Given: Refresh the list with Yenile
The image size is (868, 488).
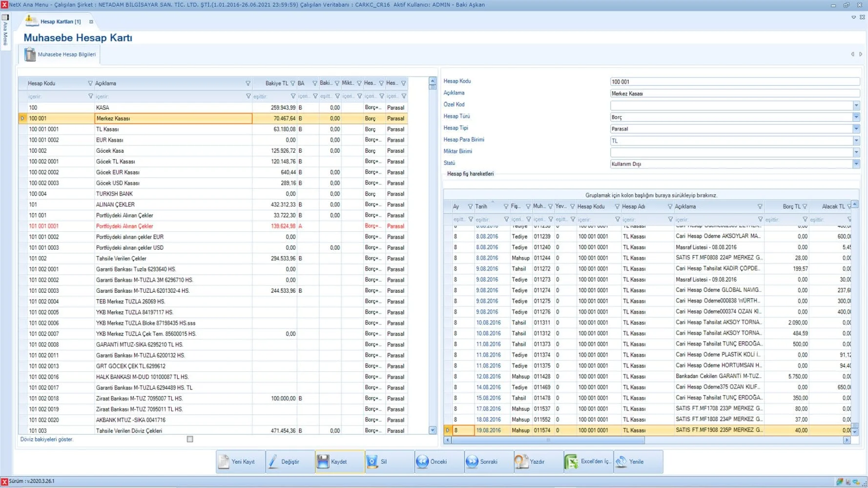Looking at the screenshot, I should [x=636, y=462].
